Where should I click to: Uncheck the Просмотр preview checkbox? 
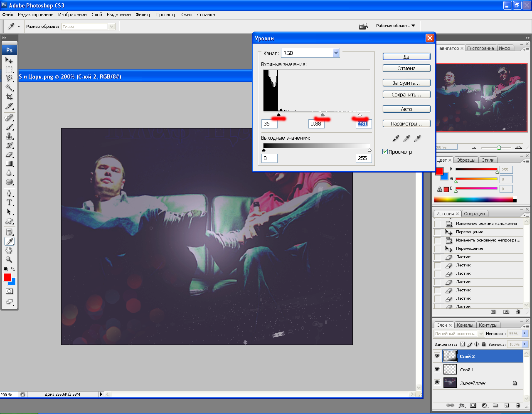[x=385, y=152]
